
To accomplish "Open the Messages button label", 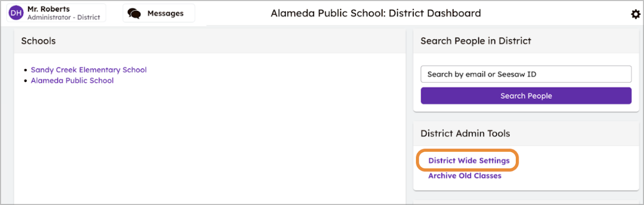I will [165, 14].
